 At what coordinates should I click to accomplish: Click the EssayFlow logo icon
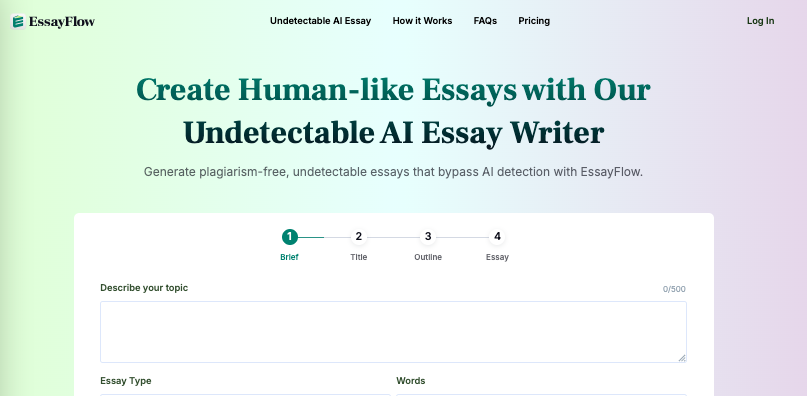point(18,22)
